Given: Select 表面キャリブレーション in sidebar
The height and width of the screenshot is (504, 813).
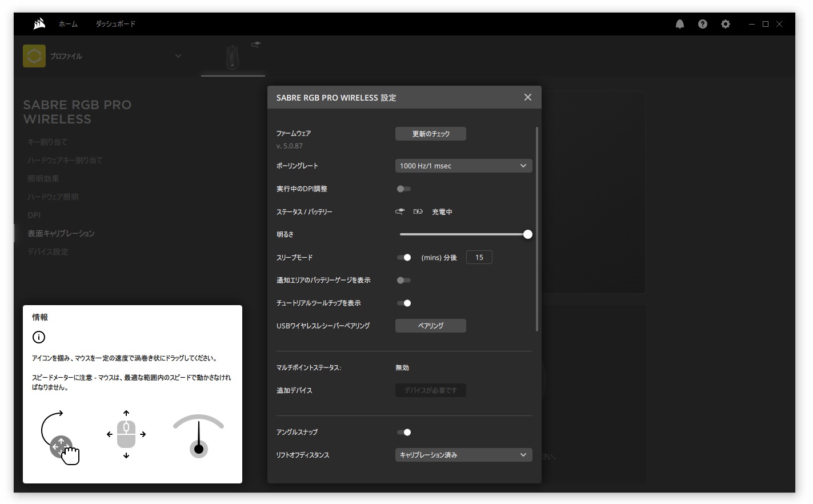Looking at the screenshot, I should pos(61,233).
